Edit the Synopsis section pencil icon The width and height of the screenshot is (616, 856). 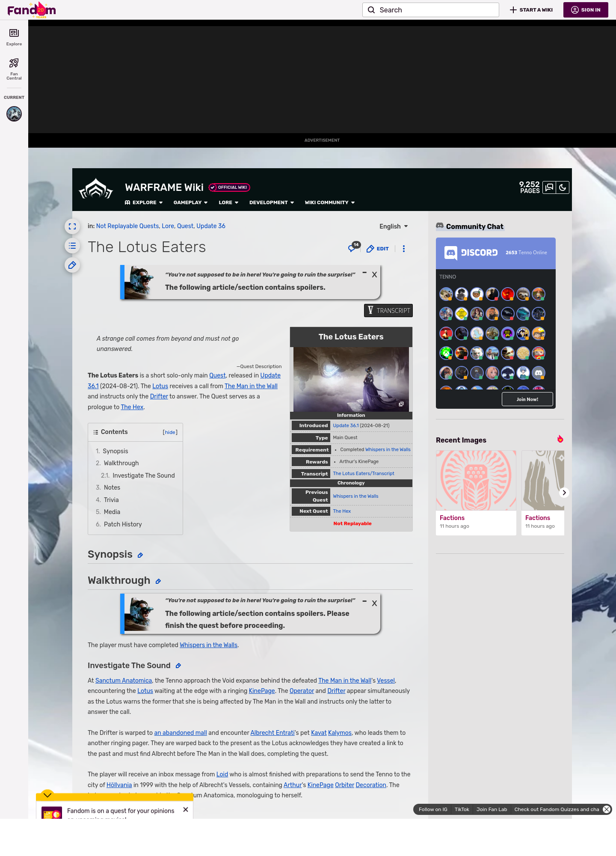click(140, 555)
